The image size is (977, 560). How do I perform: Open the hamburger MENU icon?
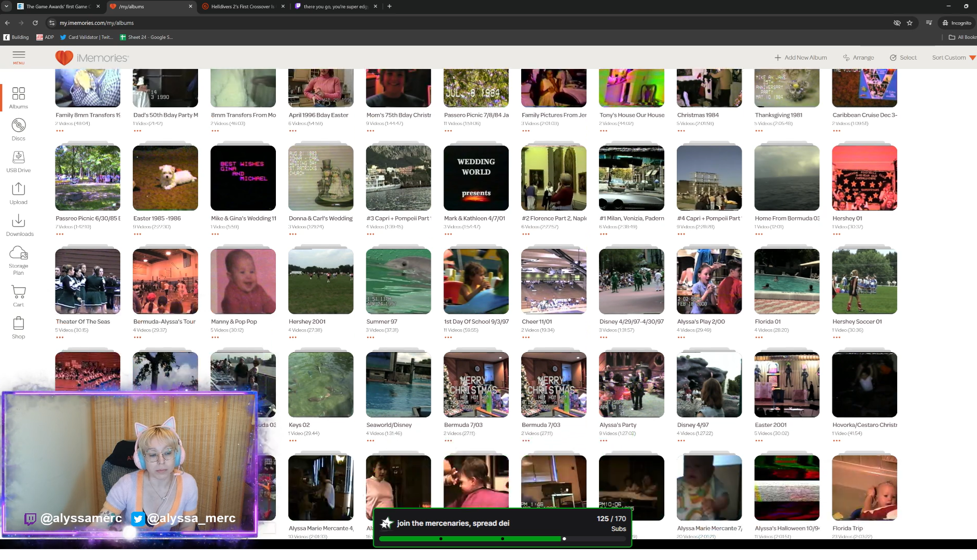coord(19,57)
